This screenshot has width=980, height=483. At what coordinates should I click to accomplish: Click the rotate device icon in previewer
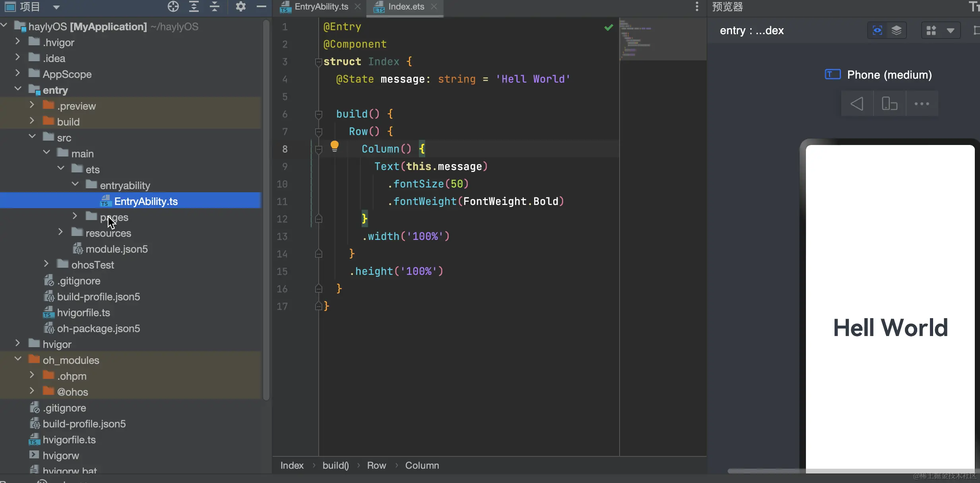coord(889,104)
